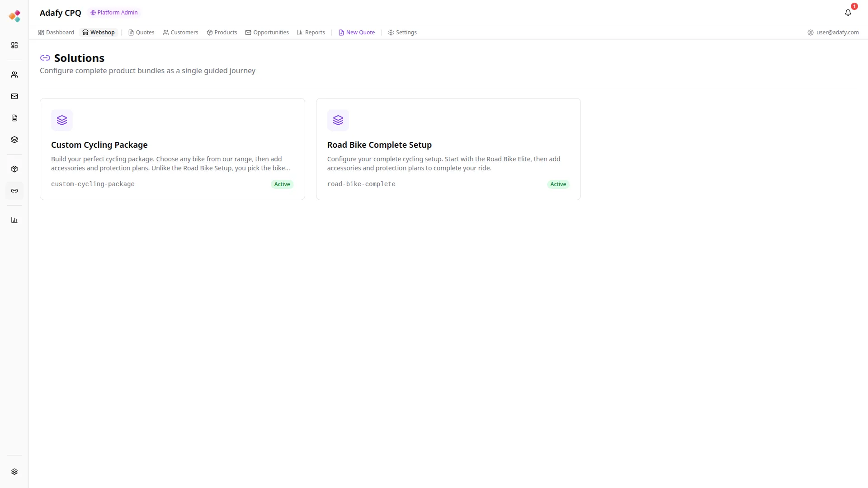
Task: Open the sidebar products cube icon
Action: pyautogui.click(x=14, y=169)
